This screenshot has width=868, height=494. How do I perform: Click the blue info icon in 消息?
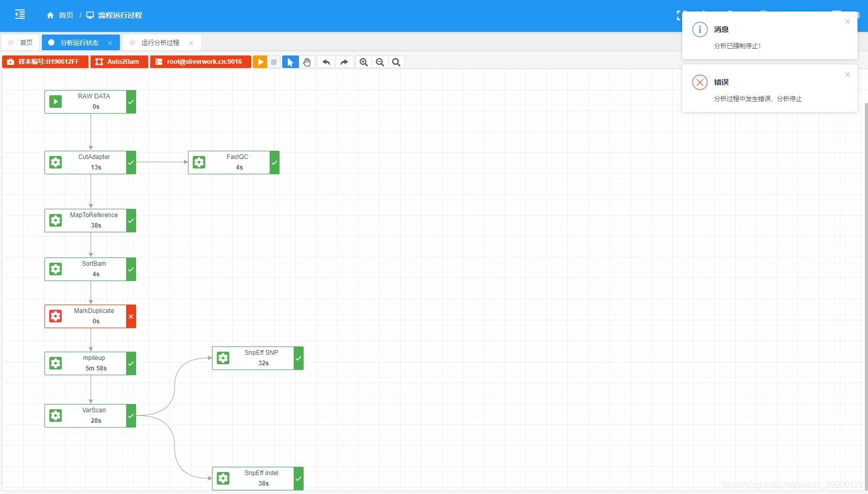pos(700,29)
